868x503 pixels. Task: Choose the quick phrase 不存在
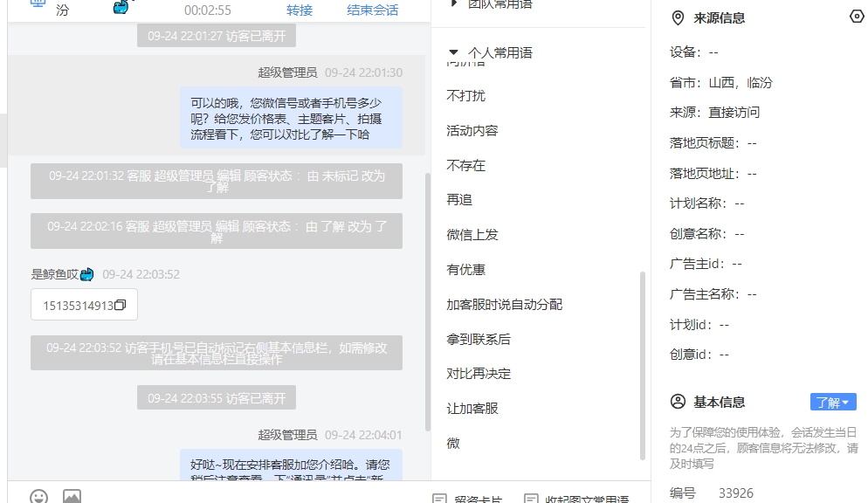466,165
